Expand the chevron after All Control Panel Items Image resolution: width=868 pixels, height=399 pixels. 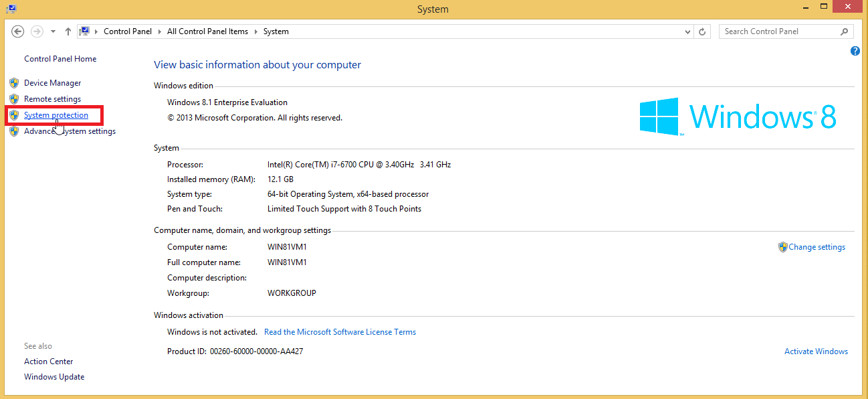[256, 31]
